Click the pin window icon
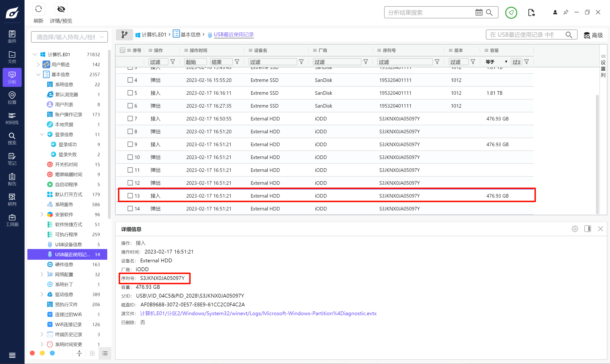 (566, 12)
